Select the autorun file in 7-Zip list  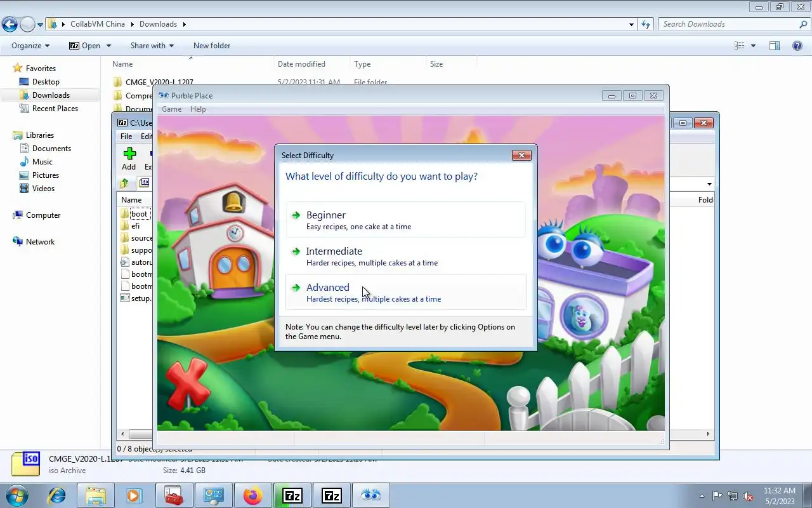[x=136, y=262]
